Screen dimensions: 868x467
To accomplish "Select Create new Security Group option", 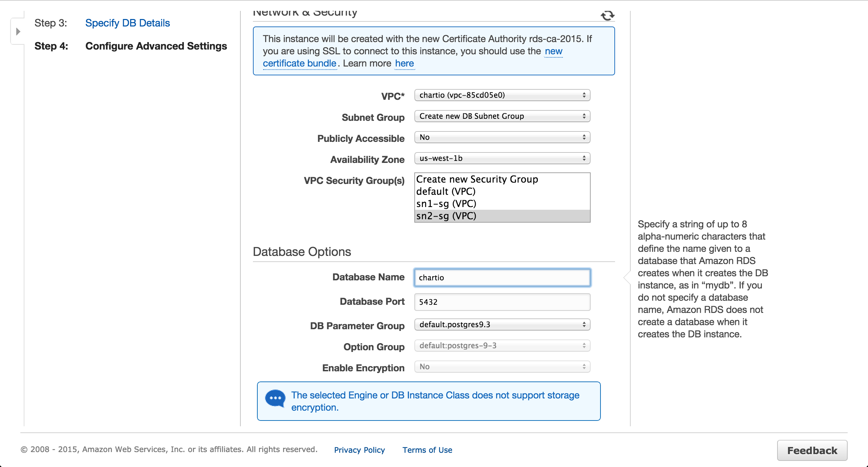I will tap(477, 179).
